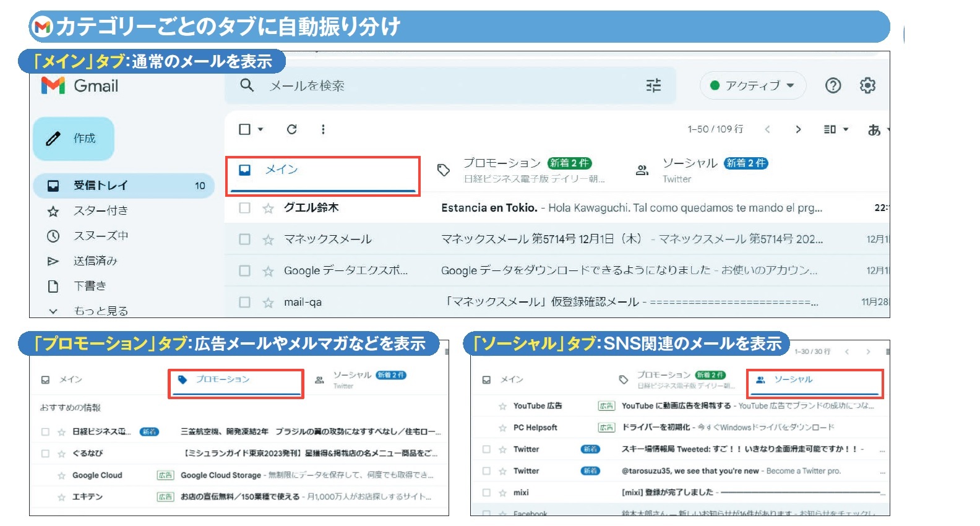The width and height of the screenshot is (980, 526).
Task: Star the エキテン ad email
Action: (61, 498)
